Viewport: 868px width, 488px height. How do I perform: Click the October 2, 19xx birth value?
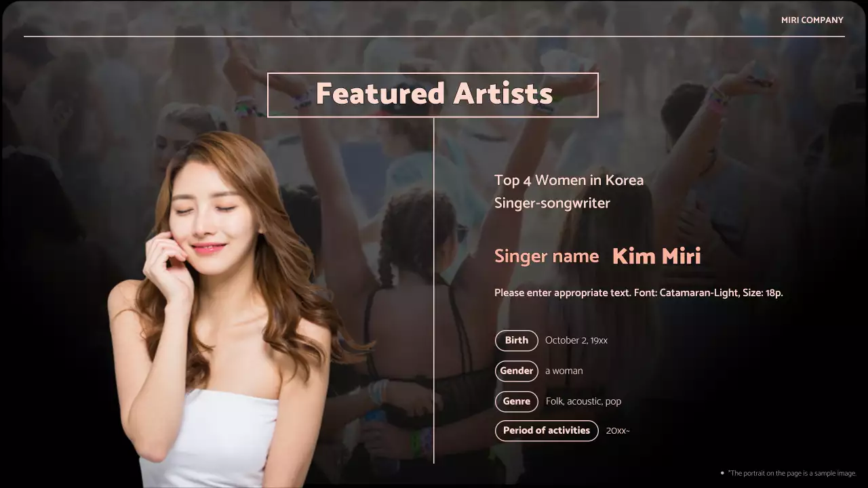tap(576, 340)
